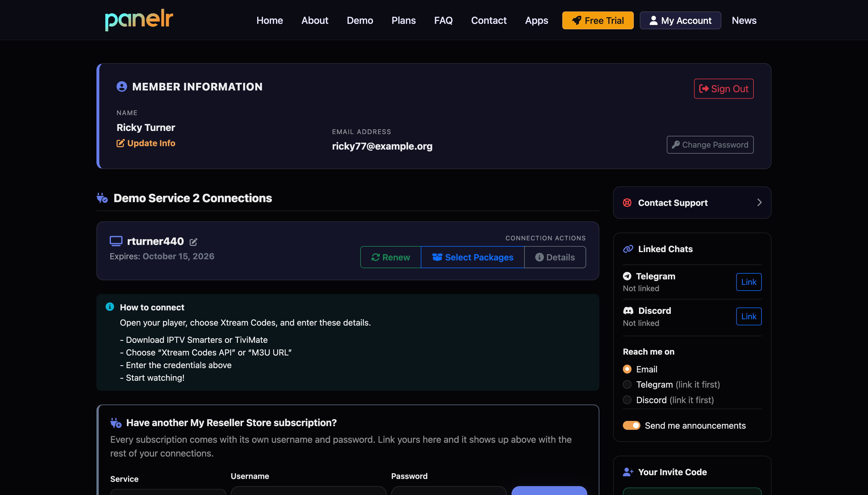Click the monitor icon next to rturner440
This screenshot has height=495, width=868.
tap(116, 241)
